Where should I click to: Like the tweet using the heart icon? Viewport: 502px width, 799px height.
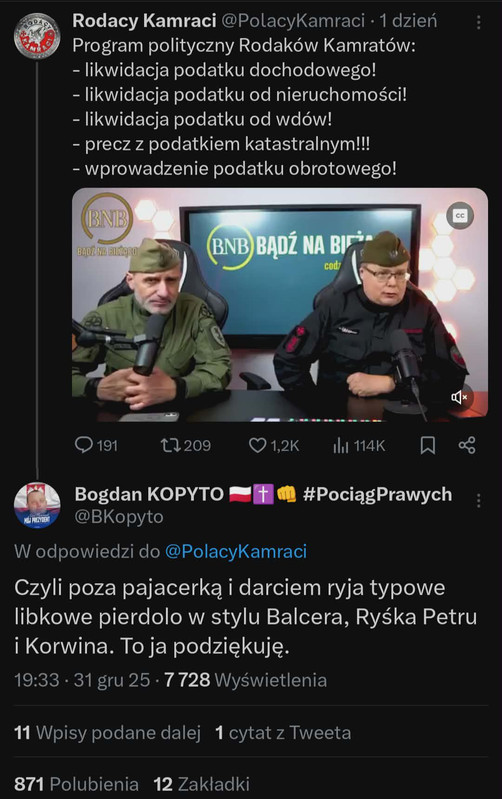pyautogui.click(x=274, y=445)
